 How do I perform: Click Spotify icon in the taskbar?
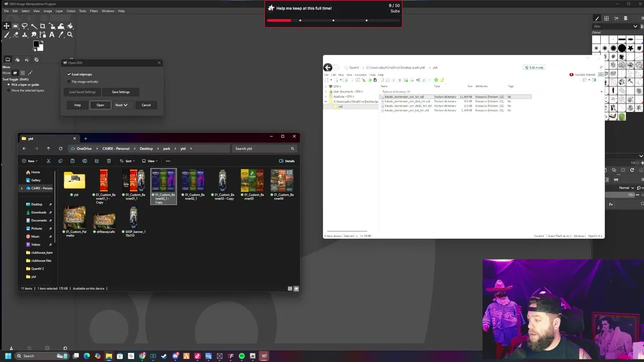coord(242,356)
